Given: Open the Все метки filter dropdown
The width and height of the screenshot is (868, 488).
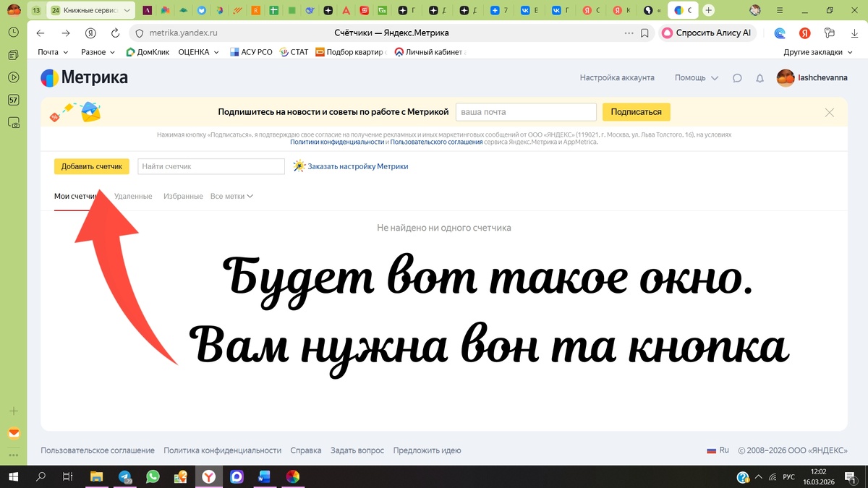Looking at the screenshot, I should point(230,195).
